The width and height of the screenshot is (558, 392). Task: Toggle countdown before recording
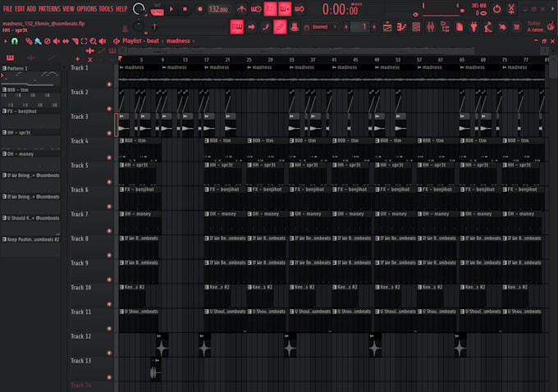[270, 9]
